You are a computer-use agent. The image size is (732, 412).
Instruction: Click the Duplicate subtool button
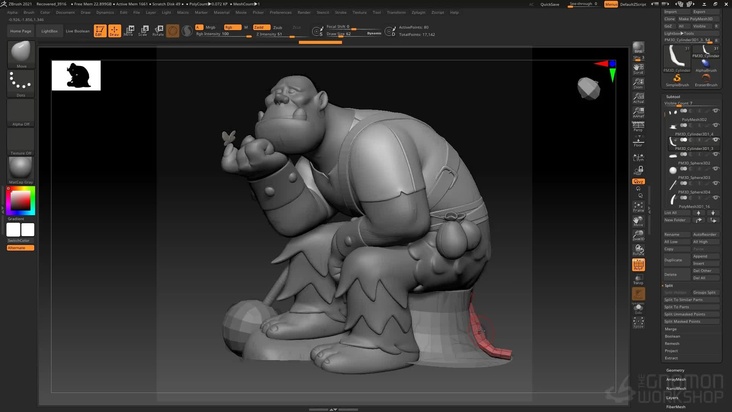pyautogui.click(x=676, y=260)
